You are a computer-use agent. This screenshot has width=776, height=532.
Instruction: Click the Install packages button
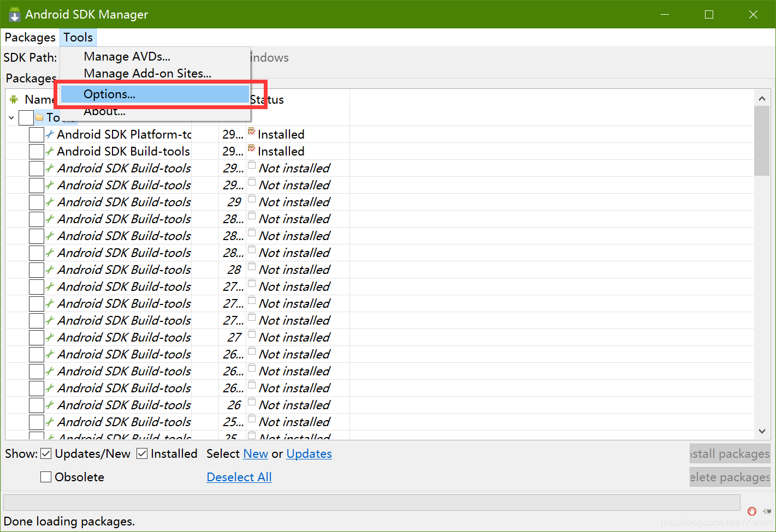730,453
